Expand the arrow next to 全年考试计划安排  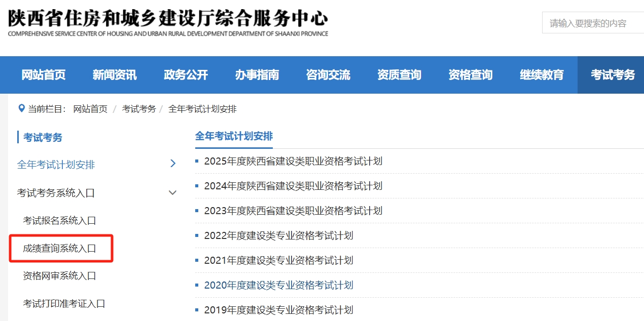click(x=173, y=164)
